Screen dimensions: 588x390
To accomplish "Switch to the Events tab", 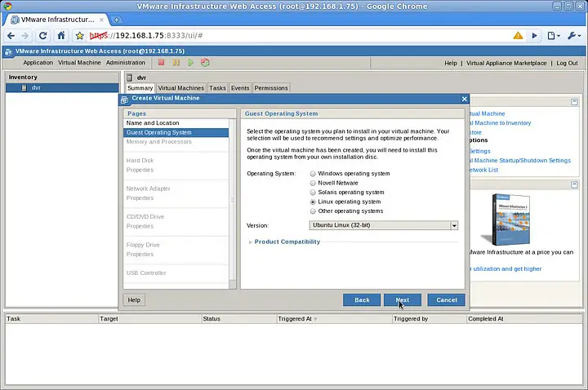I will pyautogui.click(x=240, y=88).
